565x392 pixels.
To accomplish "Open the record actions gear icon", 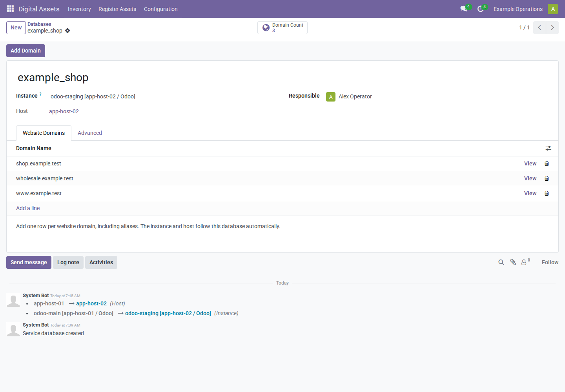I will [x=67, y=31].
